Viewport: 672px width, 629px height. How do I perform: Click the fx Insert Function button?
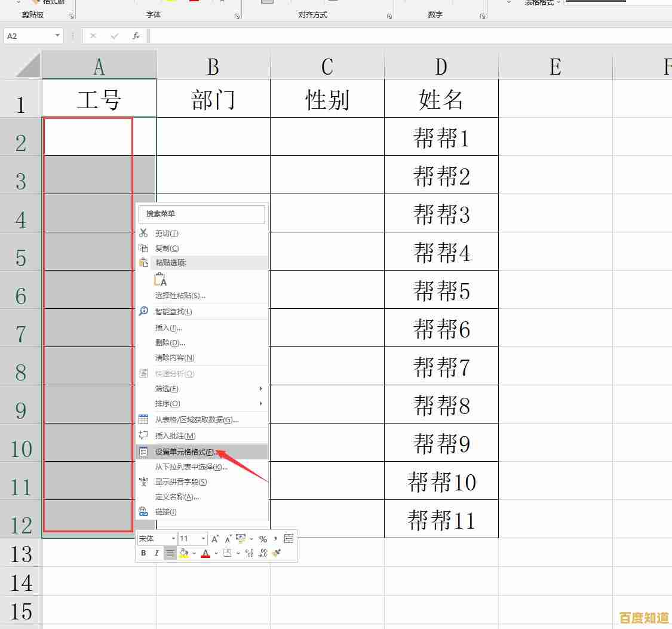[136, 35]
